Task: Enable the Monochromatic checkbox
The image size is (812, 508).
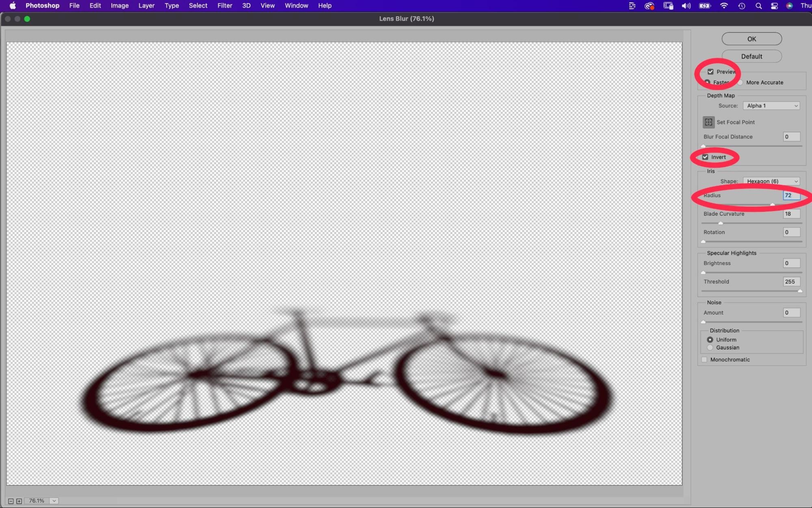Action: click(704, 360)
